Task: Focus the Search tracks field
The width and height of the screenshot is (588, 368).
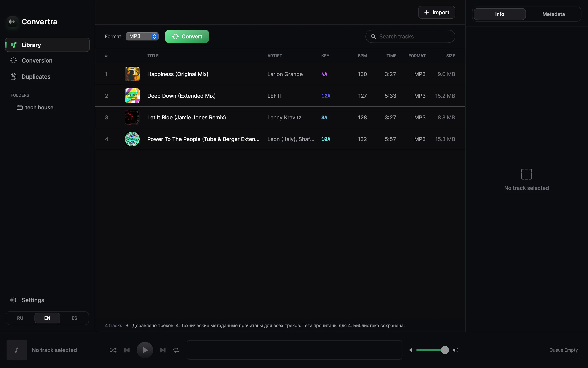Action: pos(410,36)
